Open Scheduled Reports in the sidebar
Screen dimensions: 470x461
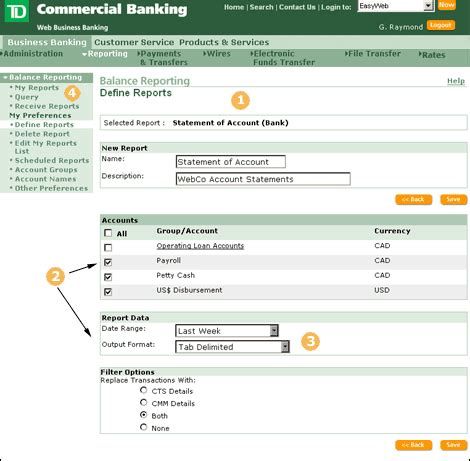[x=52, y=160]
